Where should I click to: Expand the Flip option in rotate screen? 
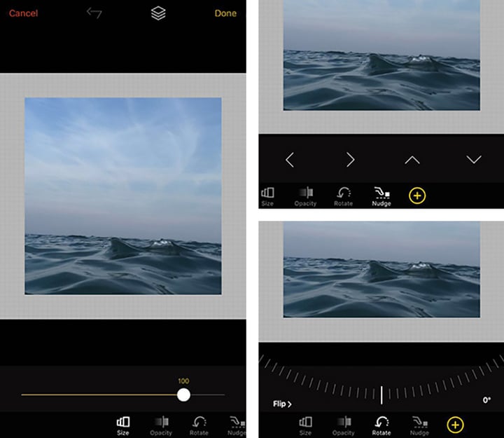282,404
